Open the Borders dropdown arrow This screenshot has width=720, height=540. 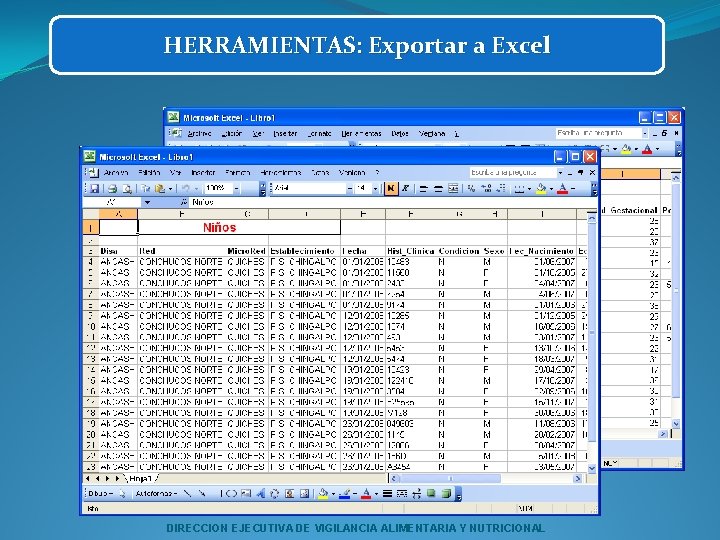pyautogui.click(x=529, y=189)
